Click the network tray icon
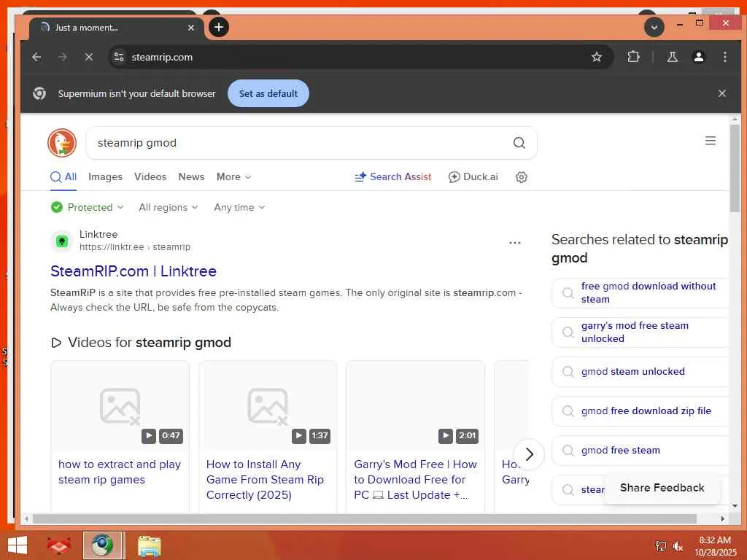This screenshot has height=560, width=747. pyautogui.click(x=661, y=546)
